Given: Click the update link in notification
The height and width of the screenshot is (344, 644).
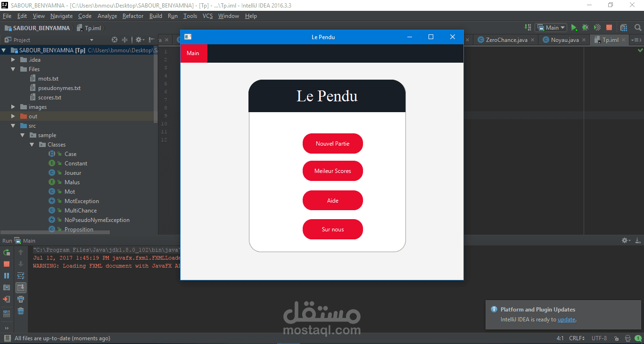Looking at the screenshot, I should pos(566,319).
